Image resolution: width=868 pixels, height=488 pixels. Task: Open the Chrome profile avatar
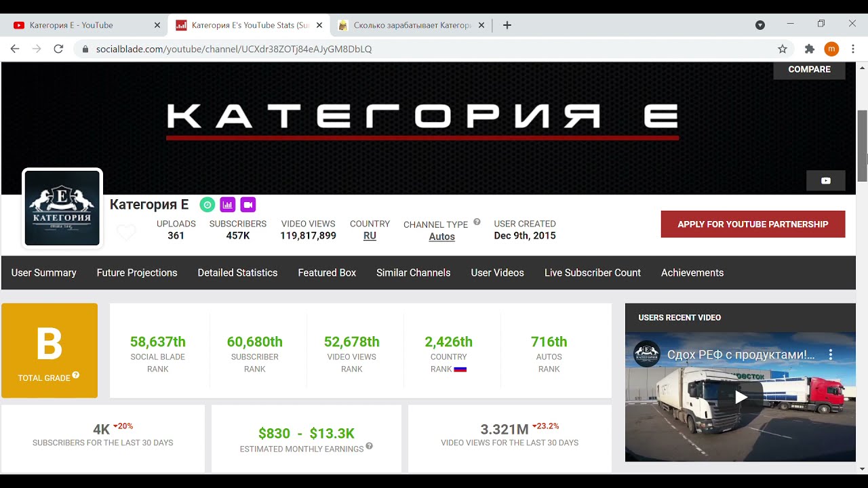tap(831, 49)
